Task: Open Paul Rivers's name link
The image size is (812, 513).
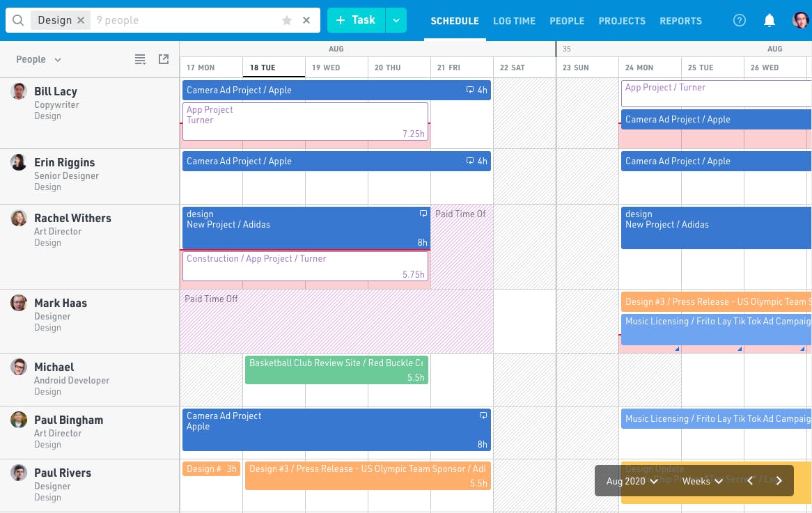Action: pyautogui.click(x=63, y=473)
